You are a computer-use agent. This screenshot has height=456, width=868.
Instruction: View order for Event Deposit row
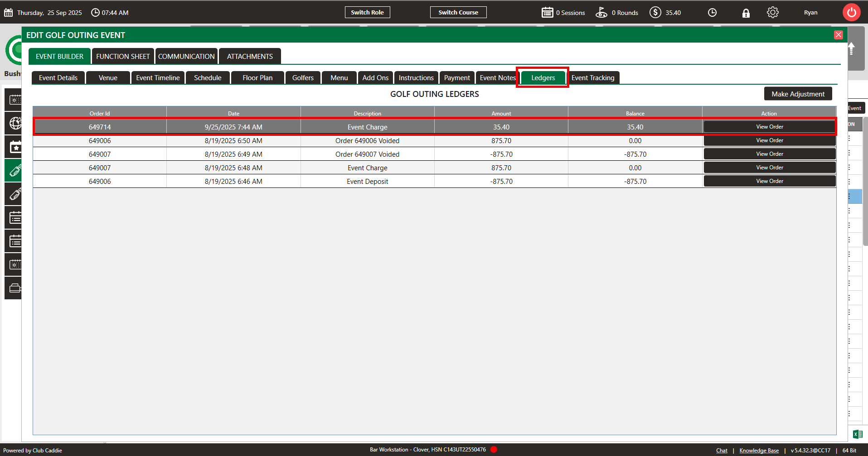click(x=769, y=181)
